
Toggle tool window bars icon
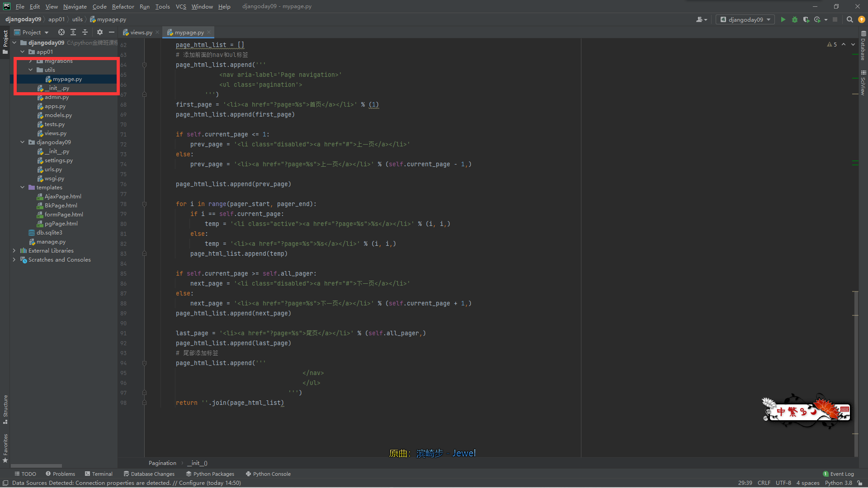pyautogui.click(x=5, y=483)
